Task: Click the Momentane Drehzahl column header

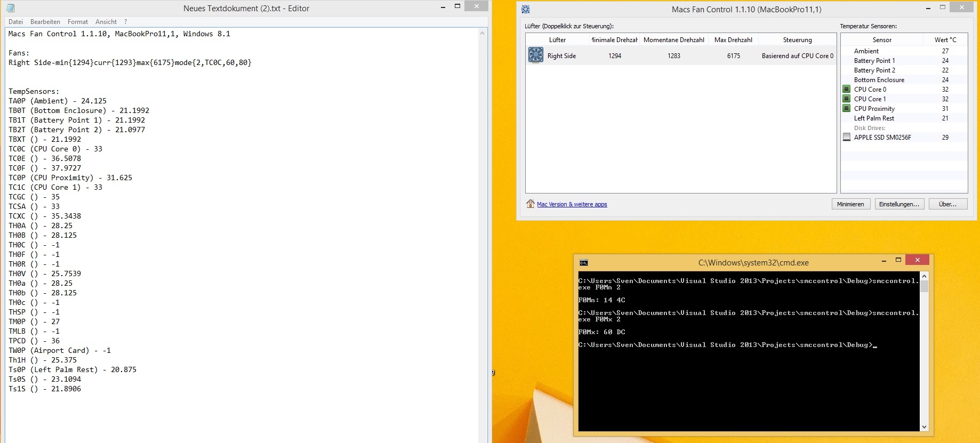Action: [x=674, y=40]
